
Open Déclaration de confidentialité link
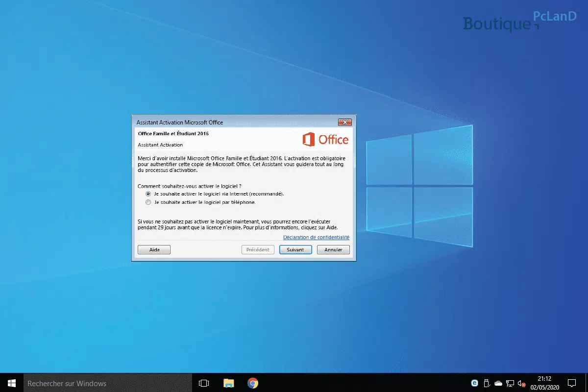[316, 237]
